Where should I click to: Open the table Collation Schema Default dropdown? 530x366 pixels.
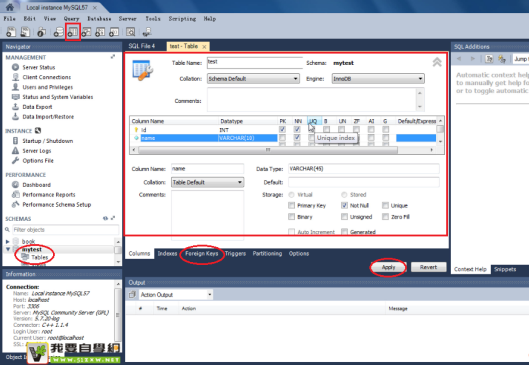coord(253,79)
